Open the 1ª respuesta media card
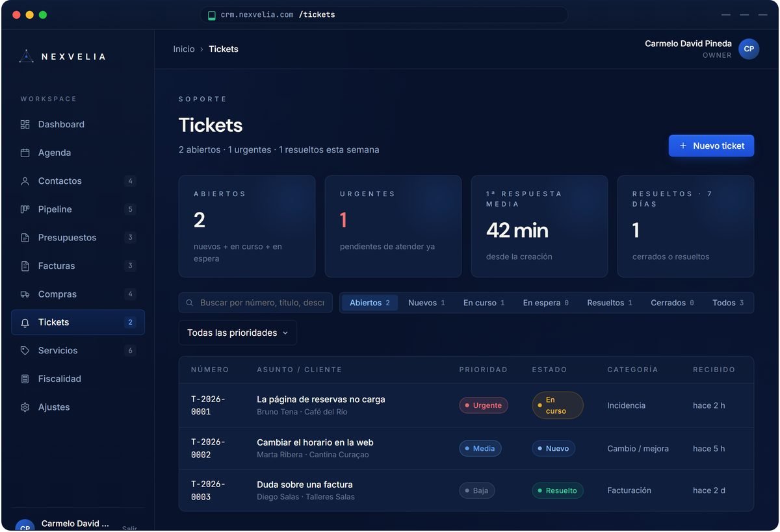The width and height of the screenshot is (780, 532). coord(539,226)
